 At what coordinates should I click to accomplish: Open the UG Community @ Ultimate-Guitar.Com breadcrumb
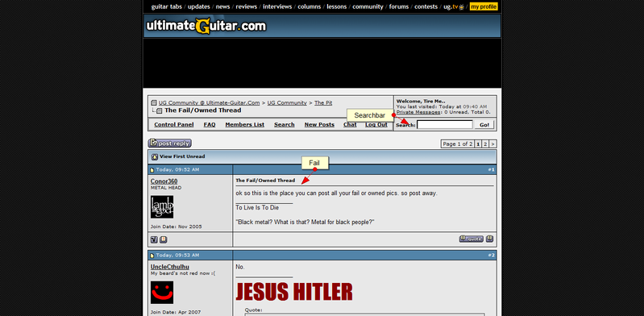(209, 102)
